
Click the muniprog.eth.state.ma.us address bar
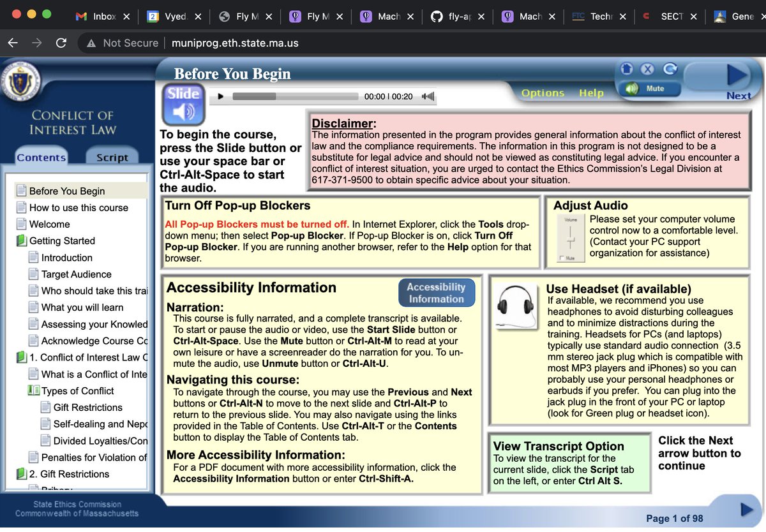click(x=234, y=43)
